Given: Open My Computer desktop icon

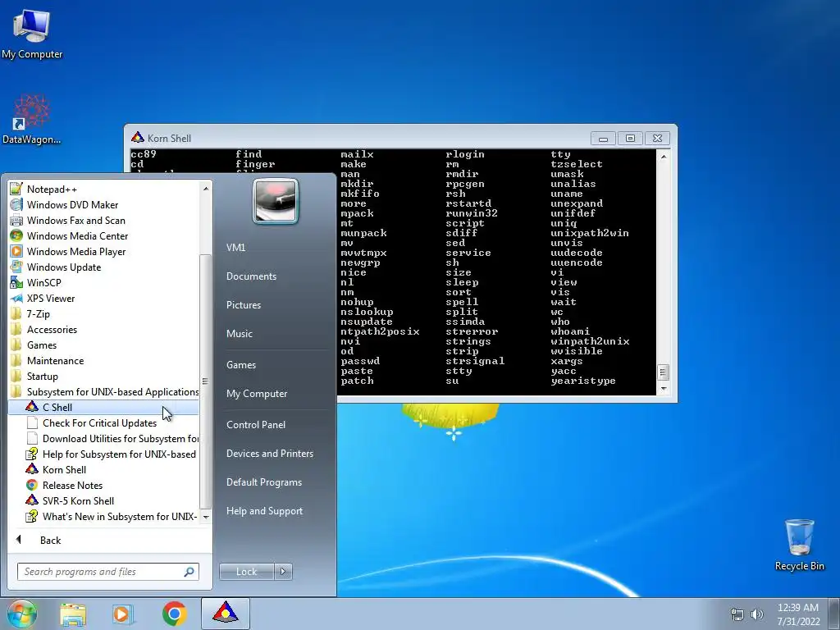Looking at the screenshot, I should pyautogui.click(x=32, y=34).
